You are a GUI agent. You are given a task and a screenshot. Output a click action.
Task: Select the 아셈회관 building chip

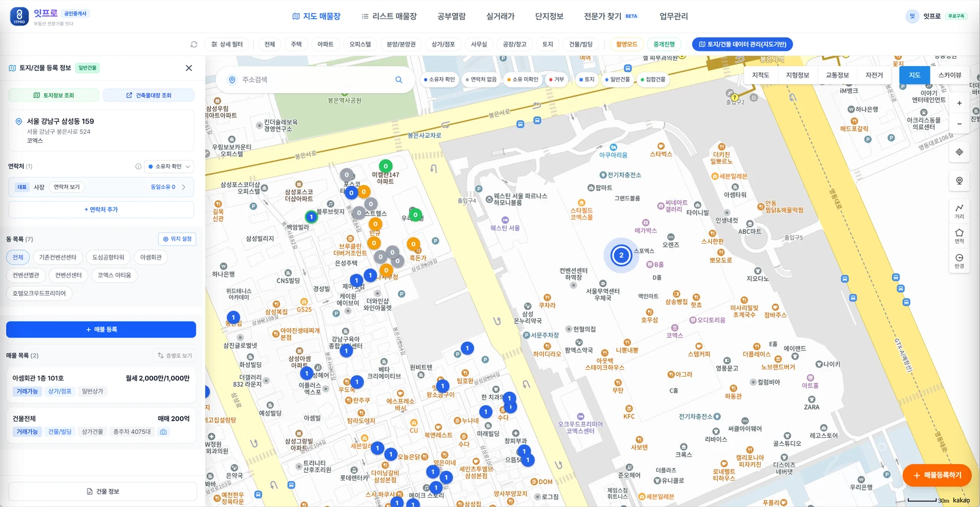[151, 258]
